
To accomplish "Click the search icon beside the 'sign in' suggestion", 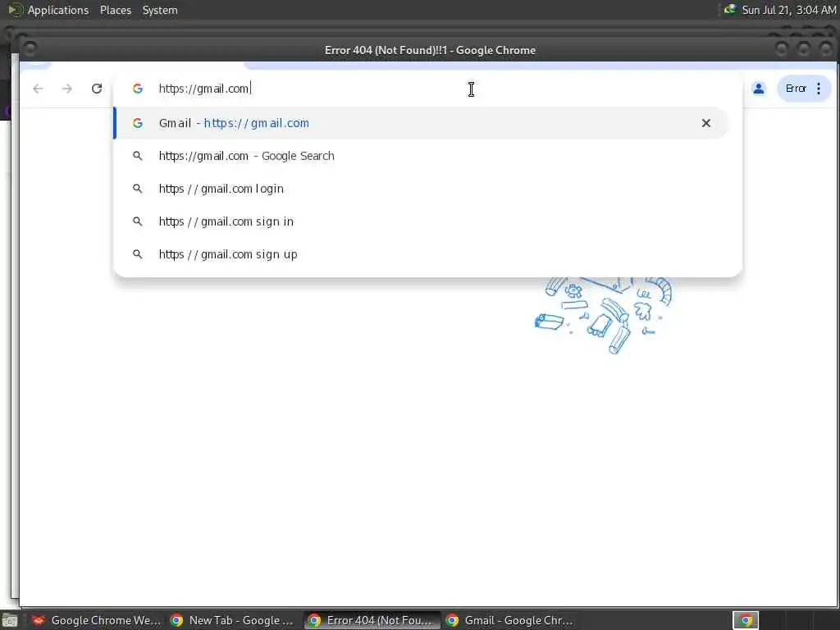I will point(138,221).
